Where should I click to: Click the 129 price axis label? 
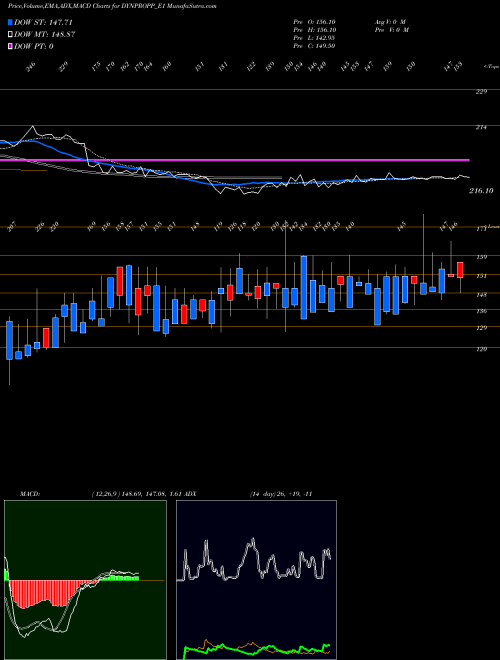(x=481, y=328)
